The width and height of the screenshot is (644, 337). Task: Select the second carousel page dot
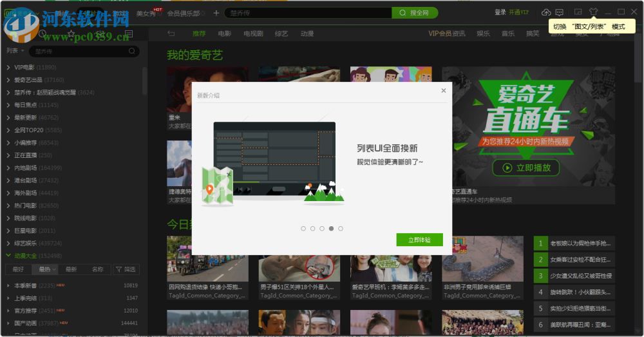pyautogui.click(x=312, y=229)
